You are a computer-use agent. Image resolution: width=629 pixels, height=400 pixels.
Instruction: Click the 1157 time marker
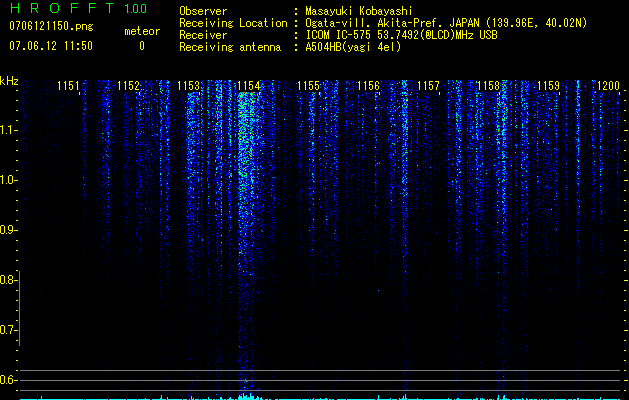[x=428, y=86]
